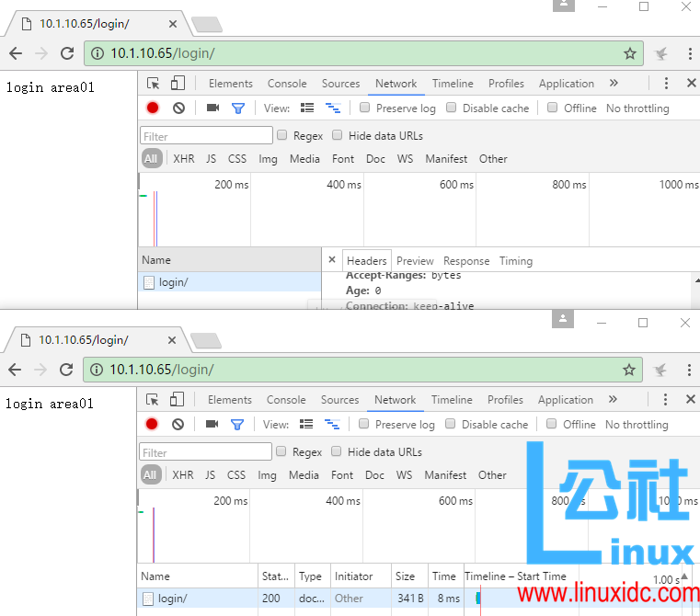700x616 pixels.
Task: Toggle overview waterfall view in top DevTools
Action: click(x=333, y=108)
